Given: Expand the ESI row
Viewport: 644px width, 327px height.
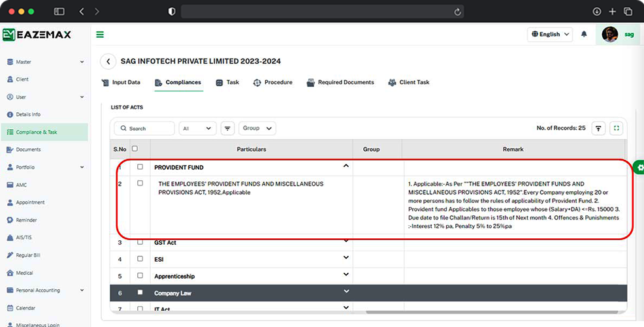Looking at the screenshot, I should (x=346, y=258).
